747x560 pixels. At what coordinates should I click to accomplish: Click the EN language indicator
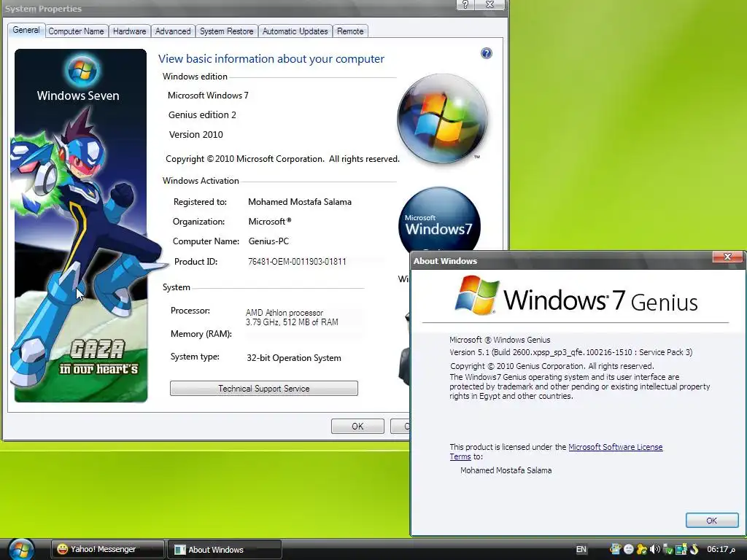click(581, 549)
